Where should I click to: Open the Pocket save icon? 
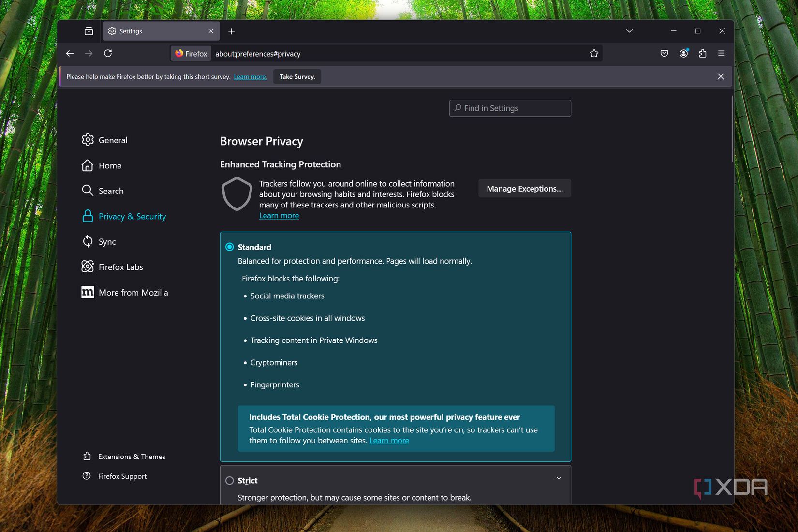point(664,53)
